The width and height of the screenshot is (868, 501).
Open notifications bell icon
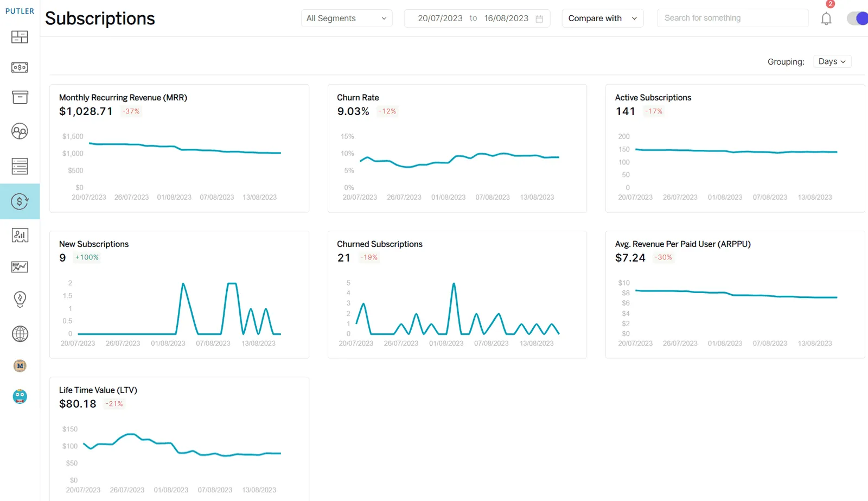826,18
